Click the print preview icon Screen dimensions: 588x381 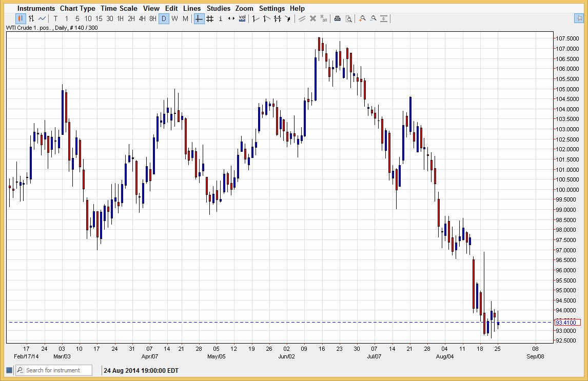point(349,18)
